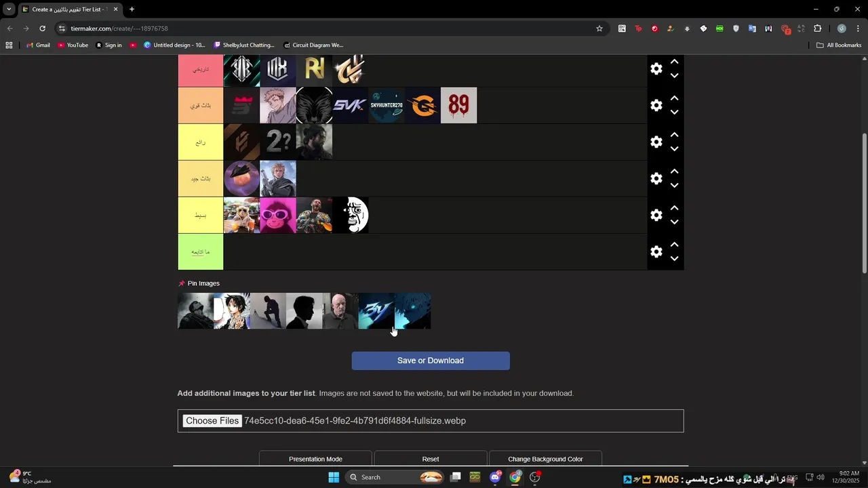
Task: Click the Choose Files button
Action: (x=212, y=421)
